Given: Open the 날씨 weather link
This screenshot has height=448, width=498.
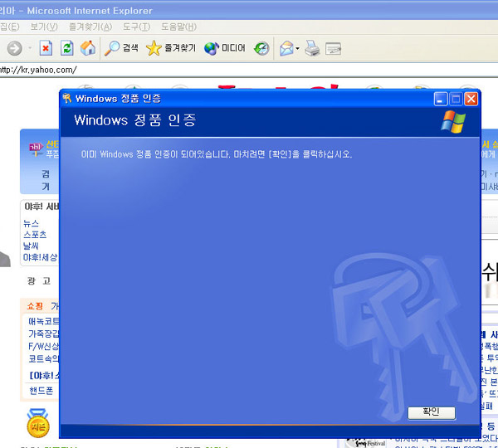Looking at the screenshot, I should [x=31, y=246].
